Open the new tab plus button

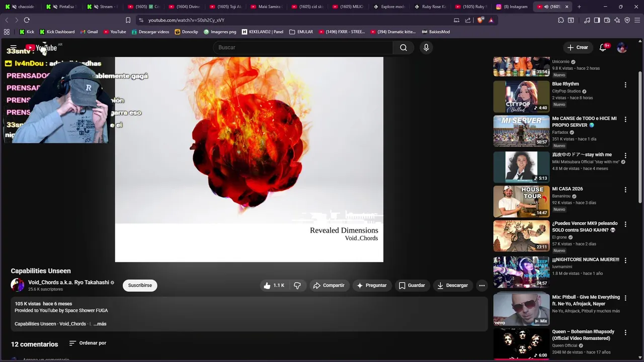click(579, 7)
